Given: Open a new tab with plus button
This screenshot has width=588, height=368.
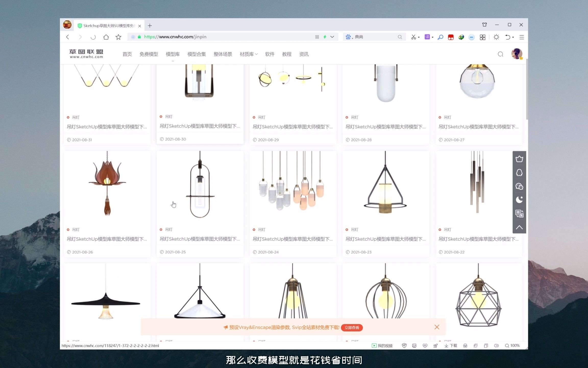Looking at the screenshot, I should (x=150, y=26).
